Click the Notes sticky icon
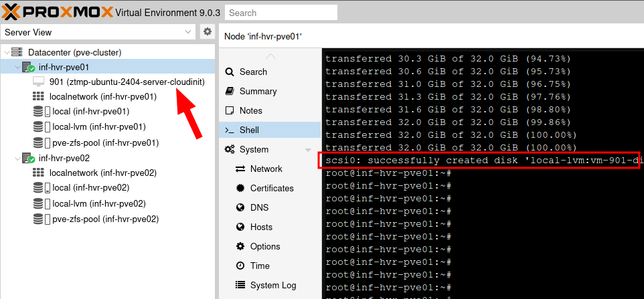Viewport: 644px width, 299px height. (230, 110)
